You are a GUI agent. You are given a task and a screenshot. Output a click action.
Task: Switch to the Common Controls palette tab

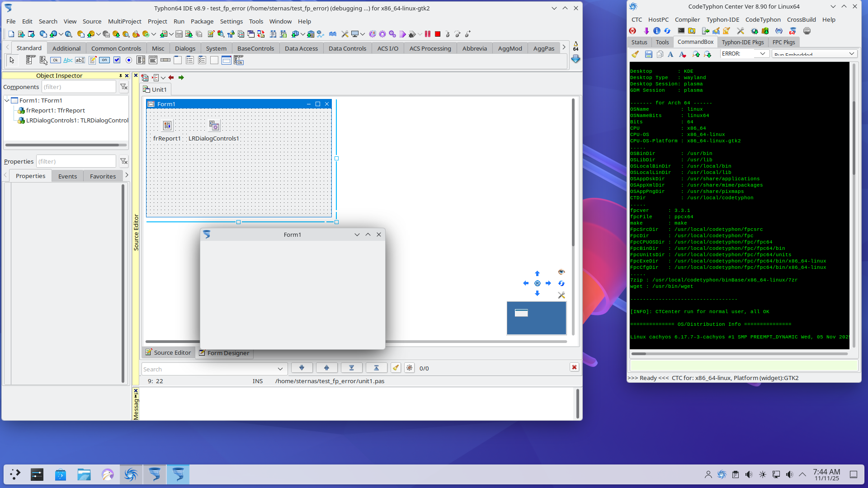click(x=116, y=48)
